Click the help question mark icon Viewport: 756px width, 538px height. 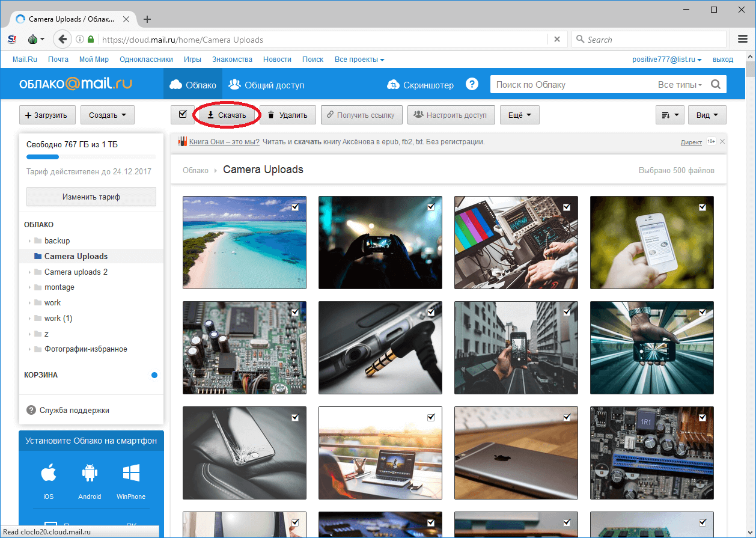472,85
